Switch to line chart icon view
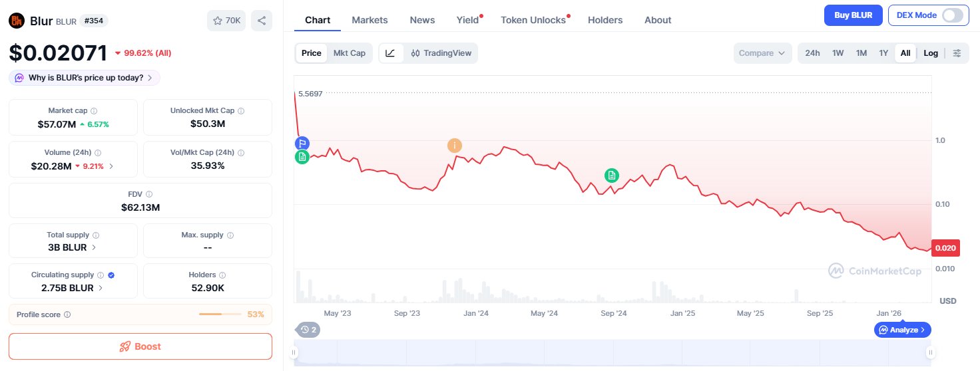The width and height of the screenshot is (980, 371). (x=391, y=53)
